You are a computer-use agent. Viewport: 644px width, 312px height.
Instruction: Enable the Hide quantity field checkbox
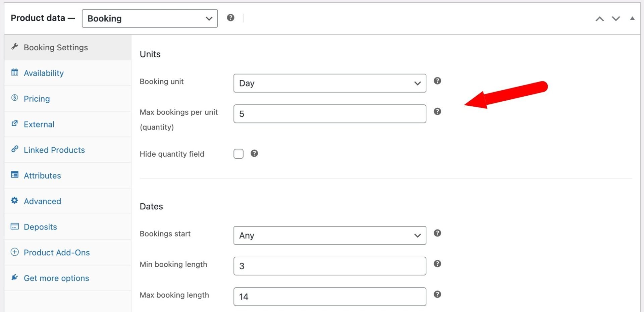(x=238, y=154)
